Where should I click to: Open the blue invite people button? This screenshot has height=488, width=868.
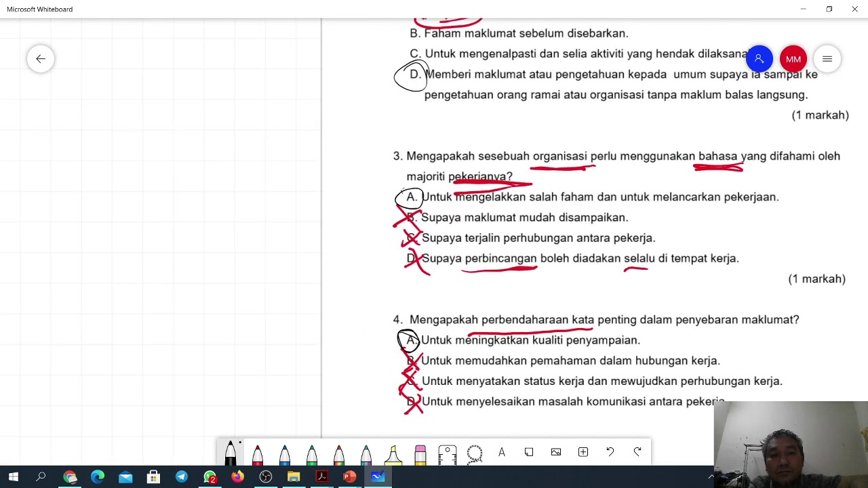pos(759,59)
